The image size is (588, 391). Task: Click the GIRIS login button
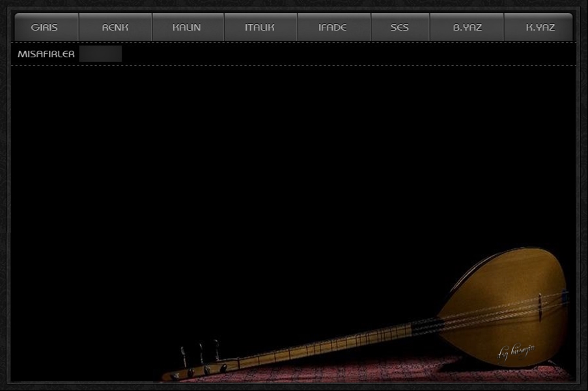(x=45, y=27)
